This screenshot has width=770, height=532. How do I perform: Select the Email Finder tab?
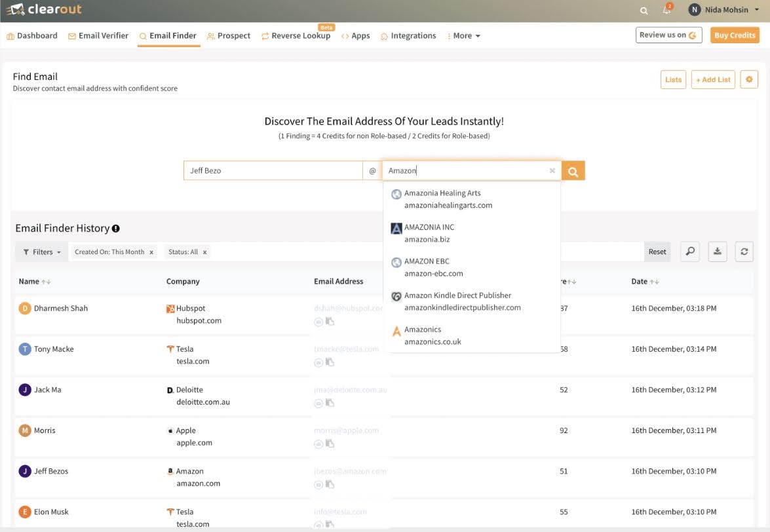(x=168, y=35)
